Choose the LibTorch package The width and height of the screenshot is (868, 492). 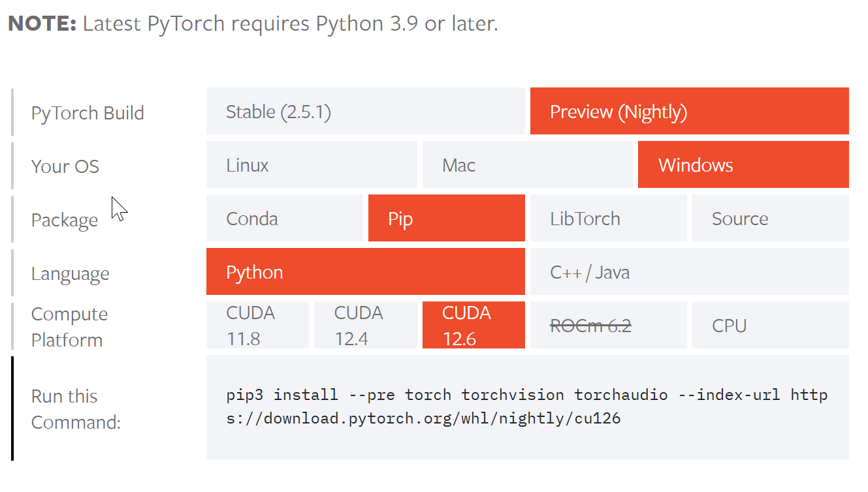(x=608, y=219)
